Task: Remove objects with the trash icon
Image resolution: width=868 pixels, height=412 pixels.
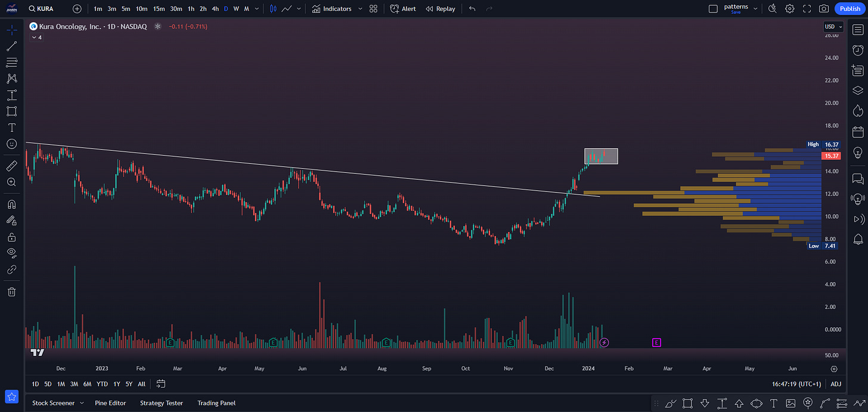Action: tap(12, 292)
